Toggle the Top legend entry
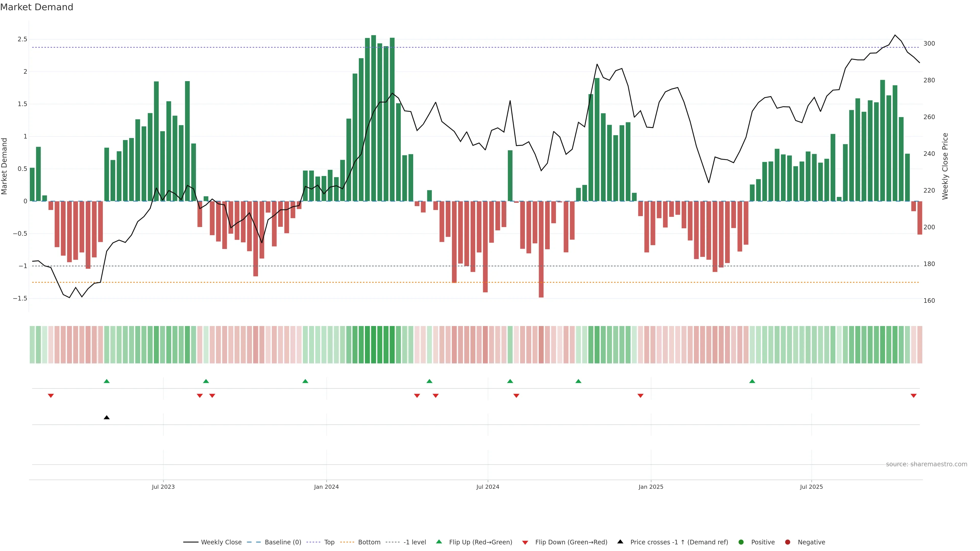 coord(329,542)
